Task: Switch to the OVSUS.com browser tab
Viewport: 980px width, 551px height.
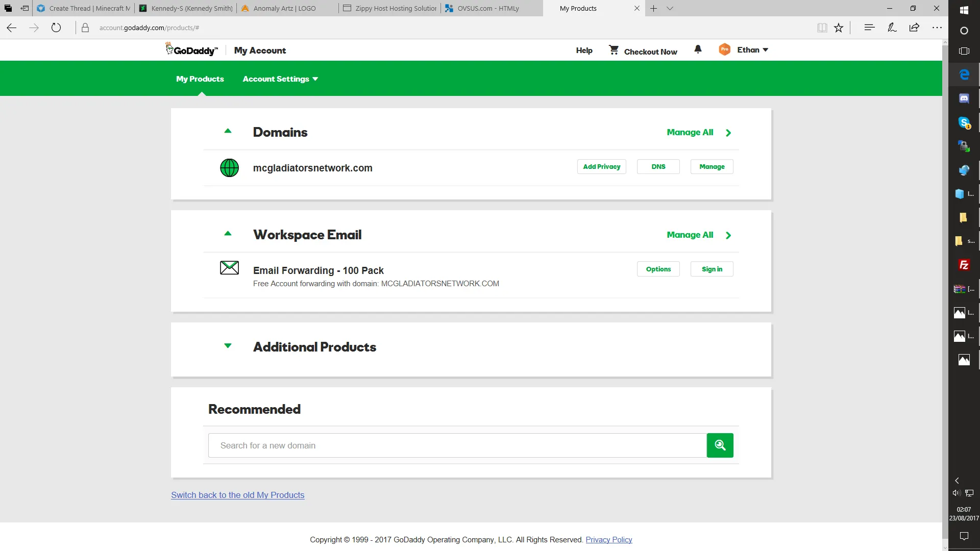Action: (487, 8)
